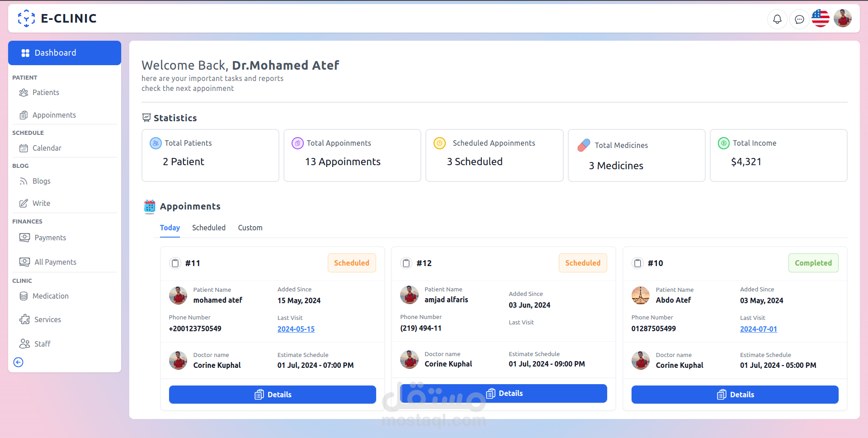This screenshot has height=438, width=868.
Task: Click the Medication icon in sidebar
Action: [24, 296]
